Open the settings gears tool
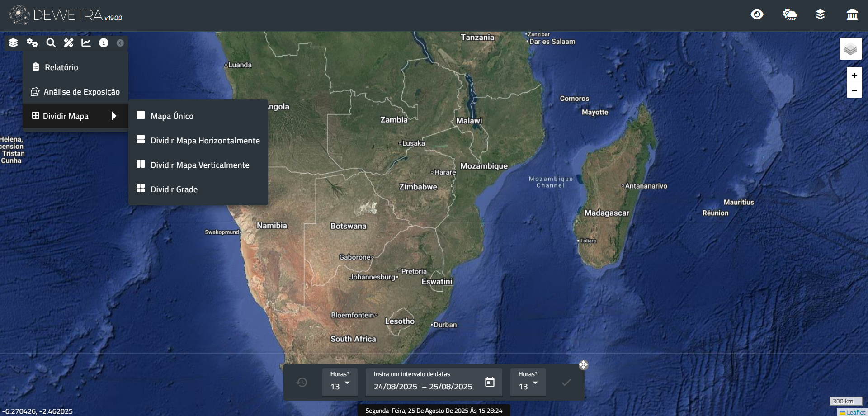Screen dimensions: 868x416 pos(32,43)
